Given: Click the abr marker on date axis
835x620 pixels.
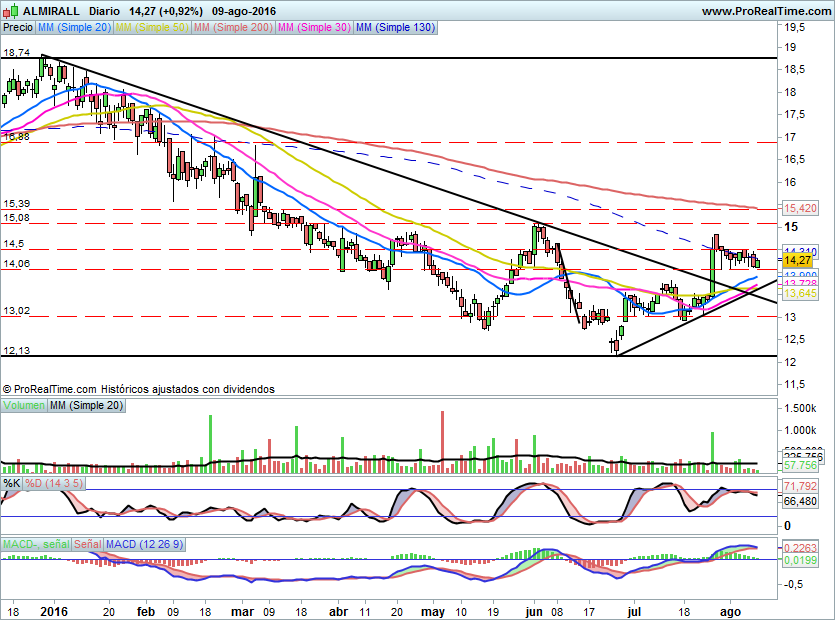Looking at the screenshot, I should click(x=339, y=612).
